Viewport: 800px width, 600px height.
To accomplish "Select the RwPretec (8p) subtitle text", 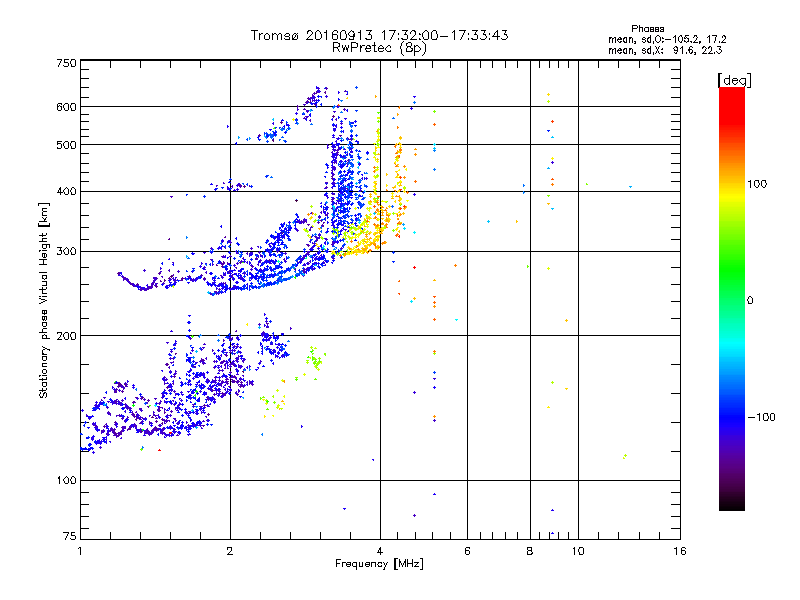I will [379, 47].
